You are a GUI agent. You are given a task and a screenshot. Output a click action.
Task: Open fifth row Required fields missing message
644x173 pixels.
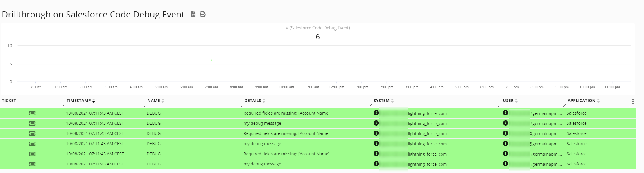pyautogui.click(x=286, y=154)
